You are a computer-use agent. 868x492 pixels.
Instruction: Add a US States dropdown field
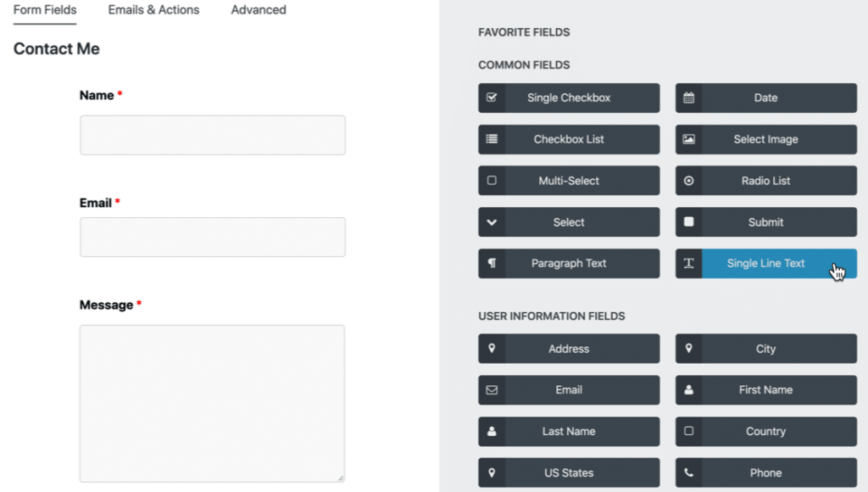tap(569, 472)
